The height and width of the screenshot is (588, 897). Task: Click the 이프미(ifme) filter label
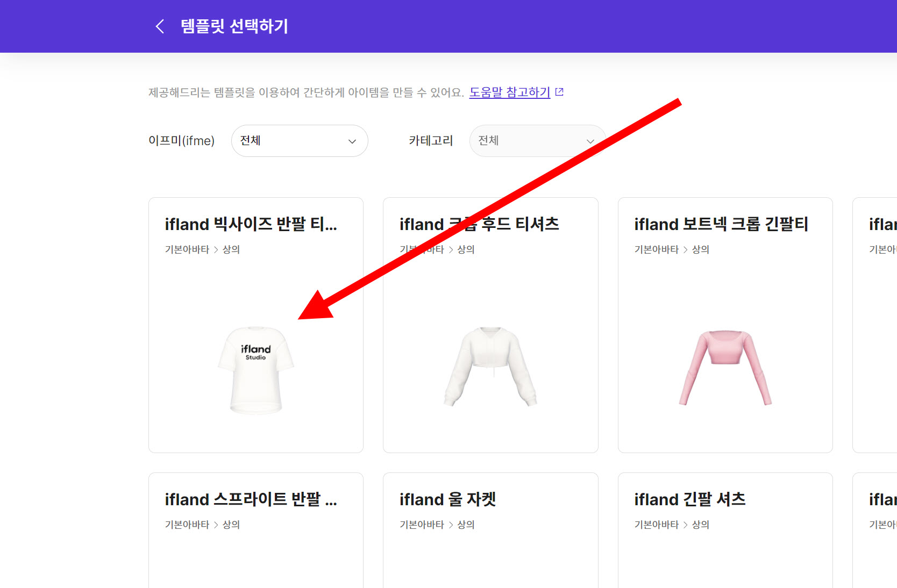(181, 141)
